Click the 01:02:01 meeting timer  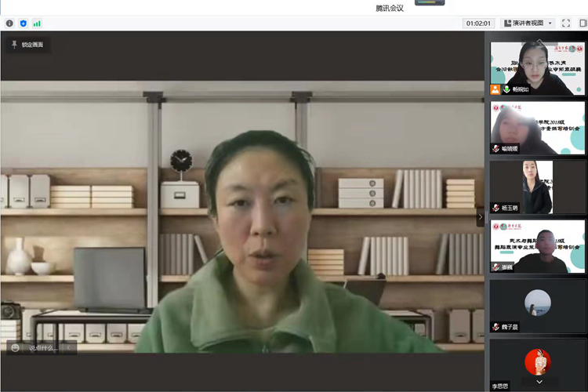pos(478,24)
